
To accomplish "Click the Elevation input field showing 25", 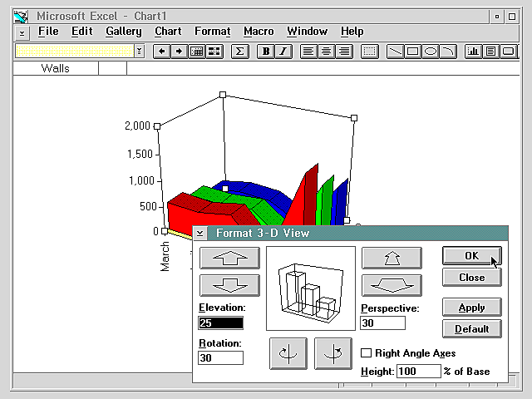I will [x=220, y=323].
